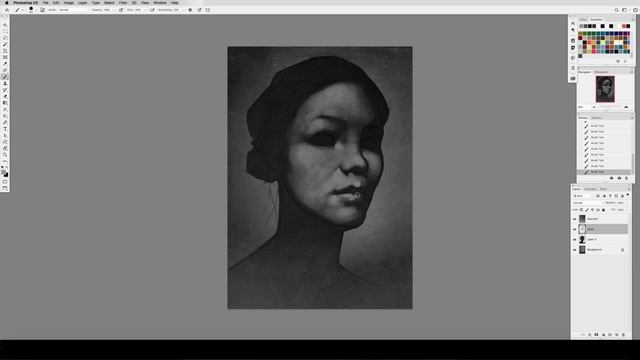Click the symmetry paint options icon
Viewport: 640px width, 360px height.
tap(208, 10)
